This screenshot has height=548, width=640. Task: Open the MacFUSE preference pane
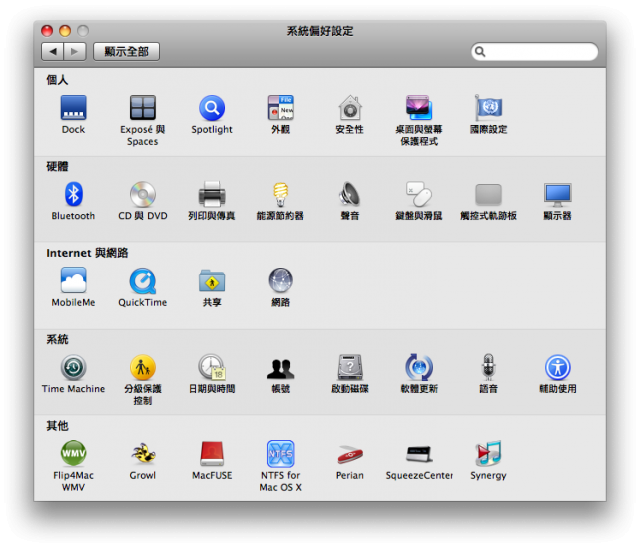coord(212,454)
